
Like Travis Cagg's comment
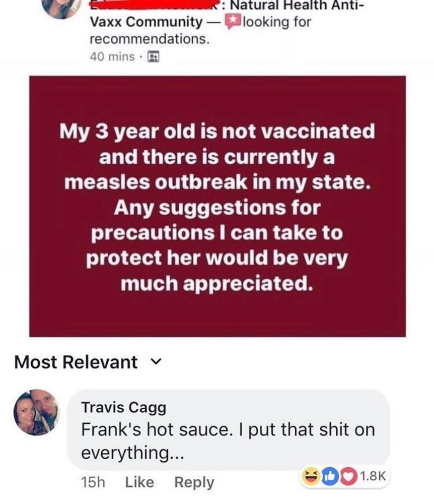[x=139, y=482]
